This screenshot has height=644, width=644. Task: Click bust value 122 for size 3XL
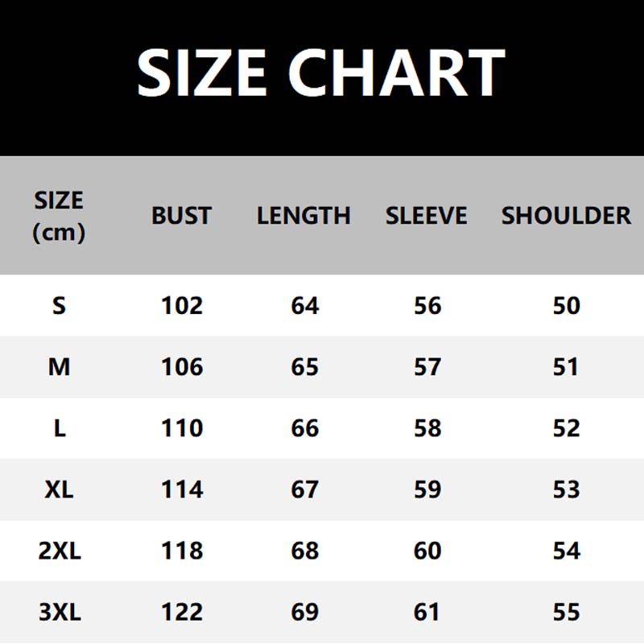point(182,612)
